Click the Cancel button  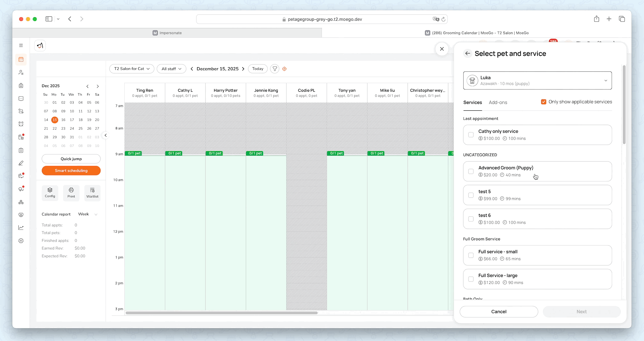pyautogui.click(x=499, y=311)
